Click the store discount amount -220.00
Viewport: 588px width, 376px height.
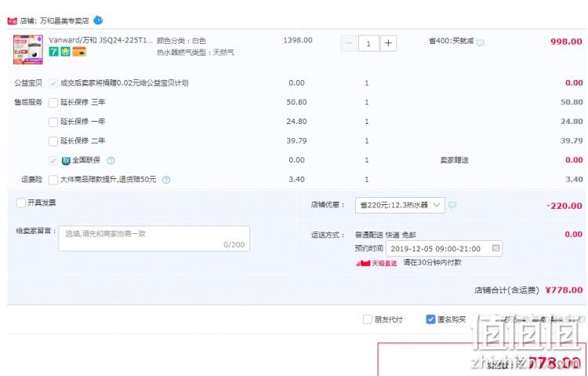point(564,206)
